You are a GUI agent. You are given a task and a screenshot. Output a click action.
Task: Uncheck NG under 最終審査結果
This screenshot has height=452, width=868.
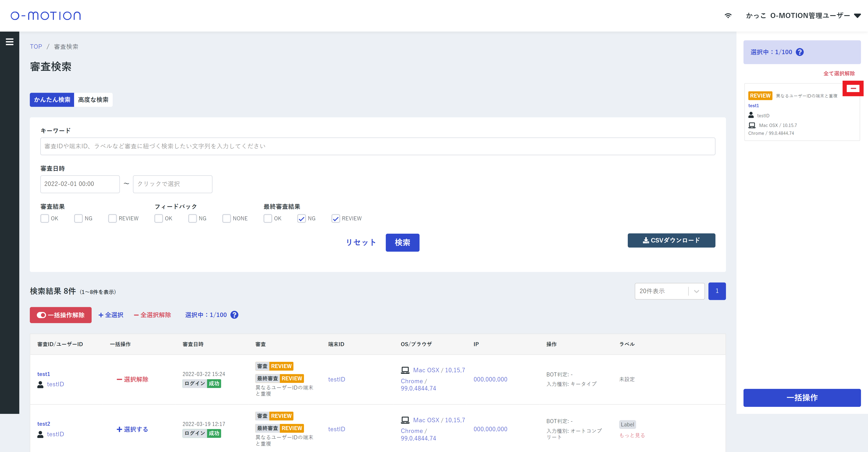click(x=301, y=218)
